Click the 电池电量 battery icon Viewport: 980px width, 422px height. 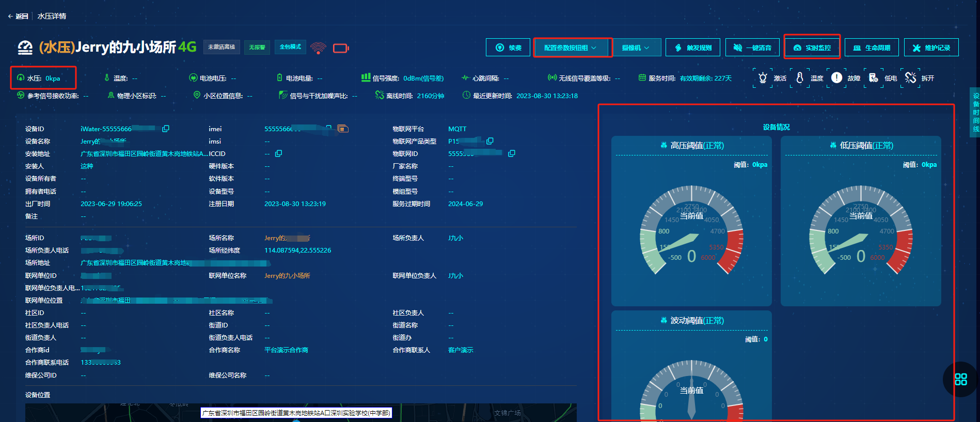point(279,78)
